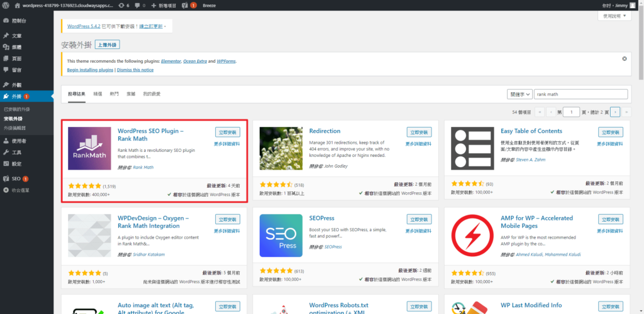
Task: Click the 上傳外掛 button
Action: [x=107, y=45]
